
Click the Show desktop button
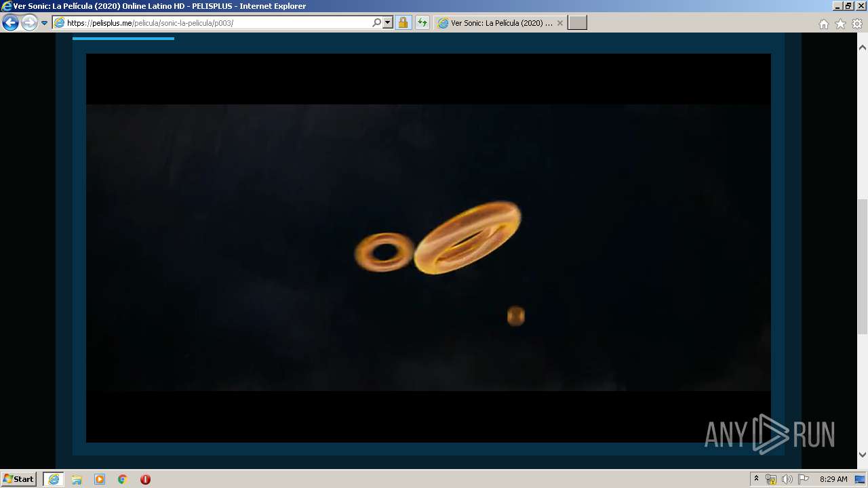pyautogui.click(x=861, y=479)
